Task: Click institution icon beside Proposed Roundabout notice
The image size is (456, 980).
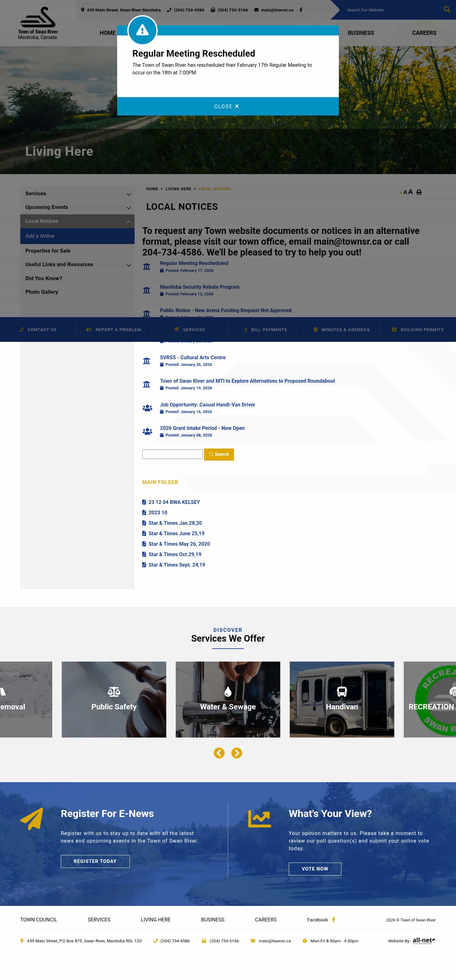Action: click(147, 384)
